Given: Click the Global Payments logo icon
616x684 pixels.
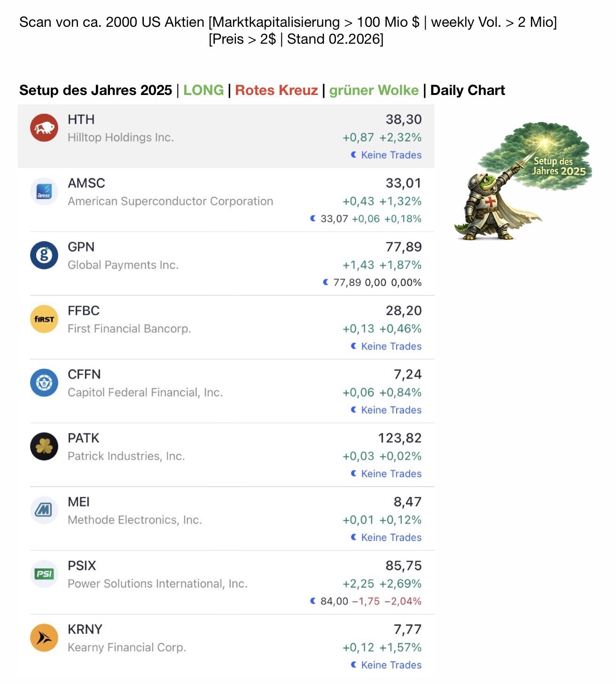Looking at the screenshot, I should tap(44, 255).
